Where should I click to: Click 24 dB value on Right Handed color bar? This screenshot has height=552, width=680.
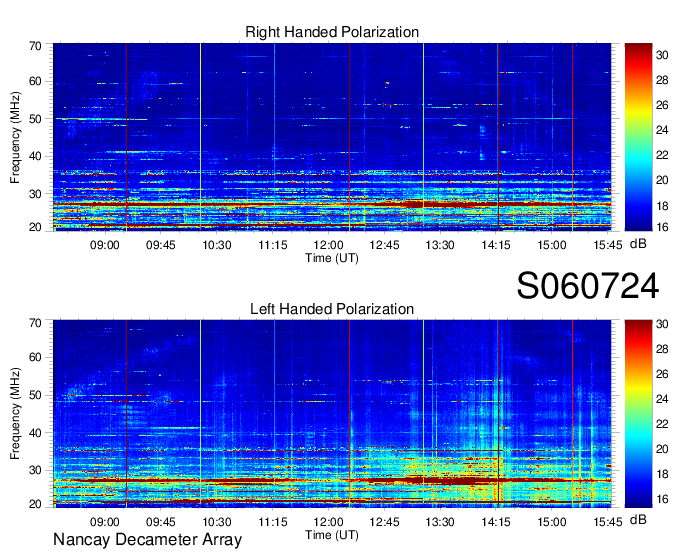[662, 130]
